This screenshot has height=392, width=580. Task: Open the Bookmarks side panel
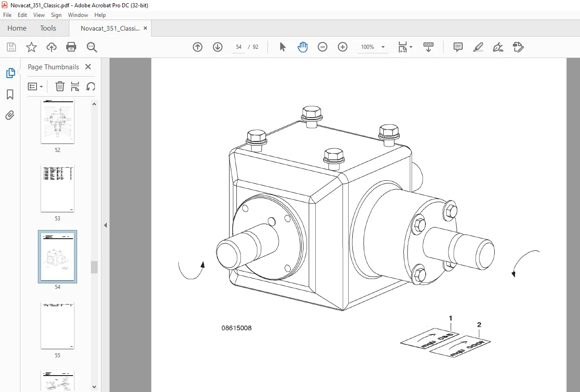click(x=10, y=94)
